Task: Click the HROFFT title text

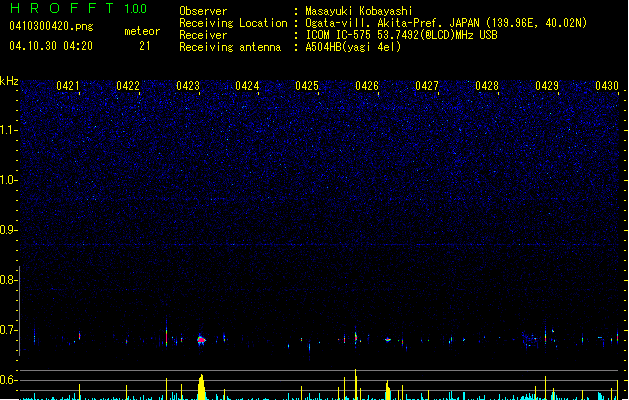Action: tap(62, 8)
